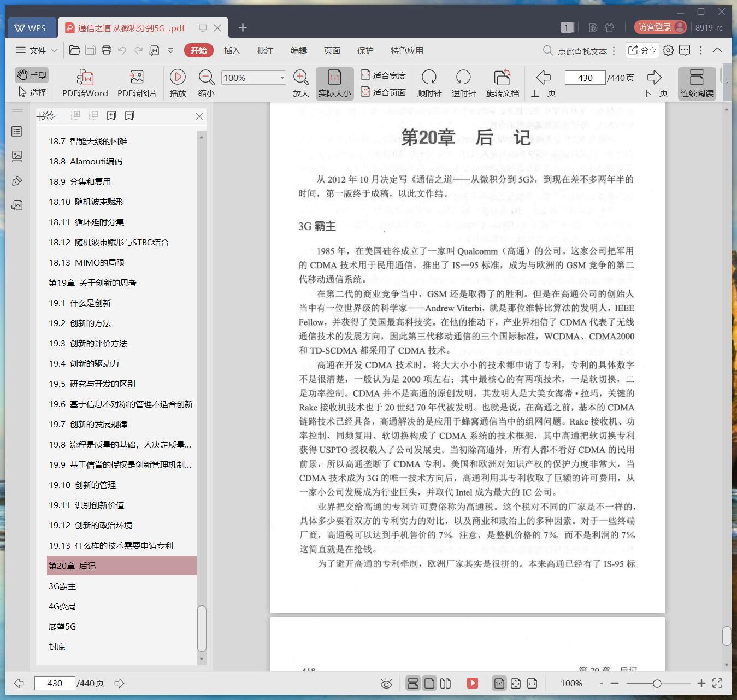The width and height of the screenshot is (737, 700).
Task: Activate the 选择 selection tool
Action: coord(32,92)
